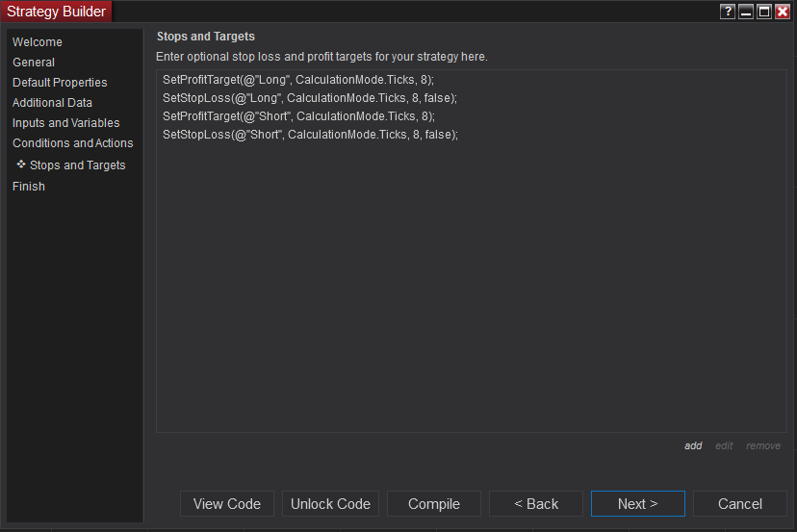
Task: Pick the Short SetStopLoss entry
Action: click(x=310, y=135)
